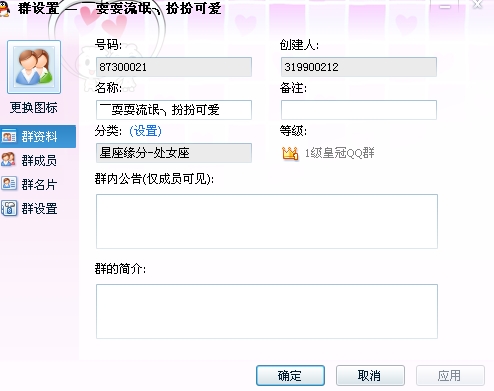Image resolution: width=494 pixels, height=391 pixels.
Task: Focus the 备注 remark input field
Action: (359, 110)
